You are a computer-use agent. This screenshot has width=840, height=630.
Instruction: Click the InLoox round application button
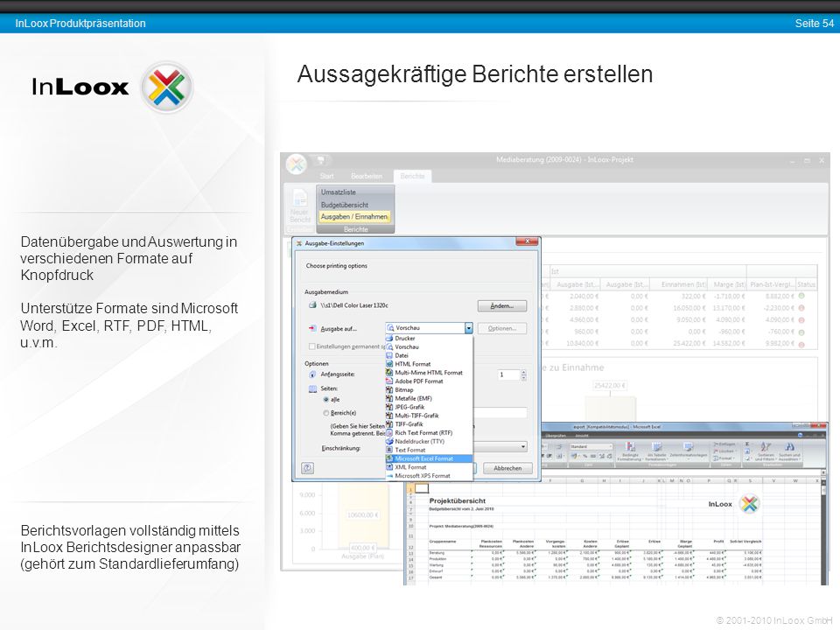tap(296, 164)
